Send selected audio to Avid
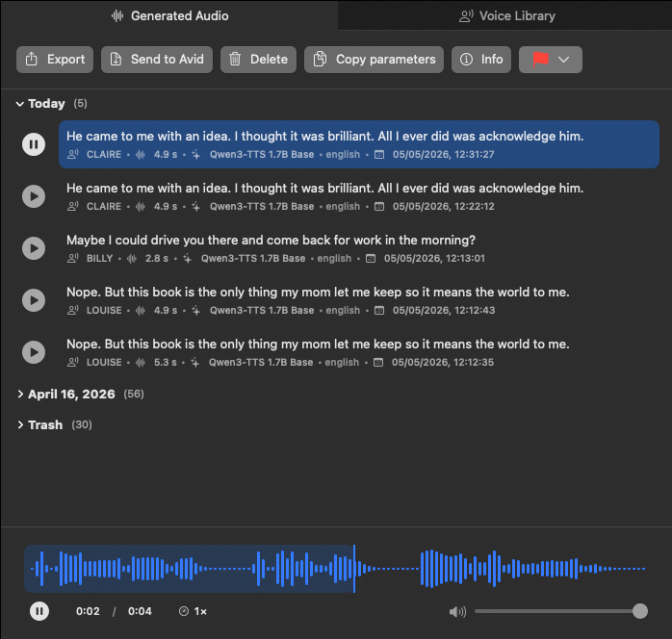Viewport: 672px width, 639px height. click(x=157, y=60)
